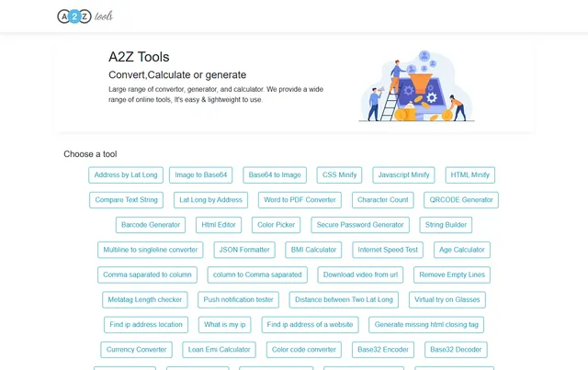
Task: Open Compare Text String tool
Action: point(127,200)
